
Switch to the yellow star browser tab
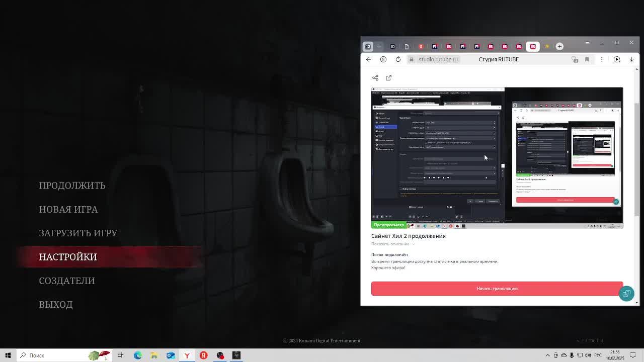[x=547, y=47]
